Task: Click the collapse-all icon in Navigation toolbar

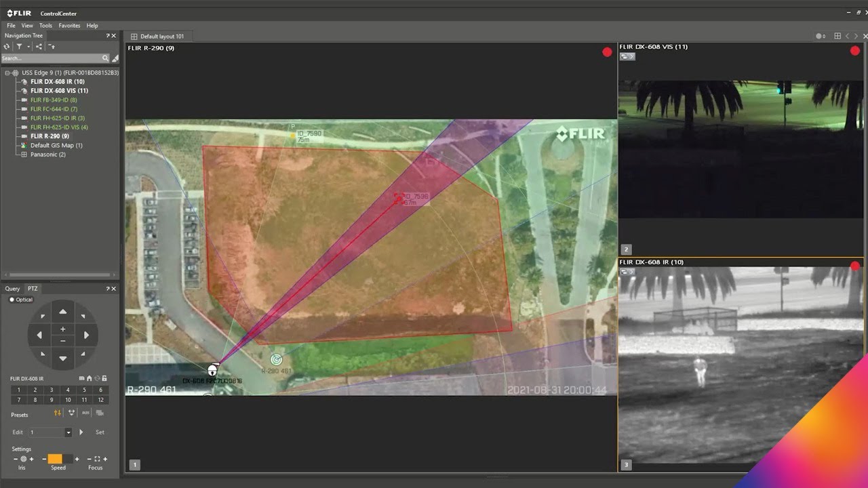Action: pos(51,47)
